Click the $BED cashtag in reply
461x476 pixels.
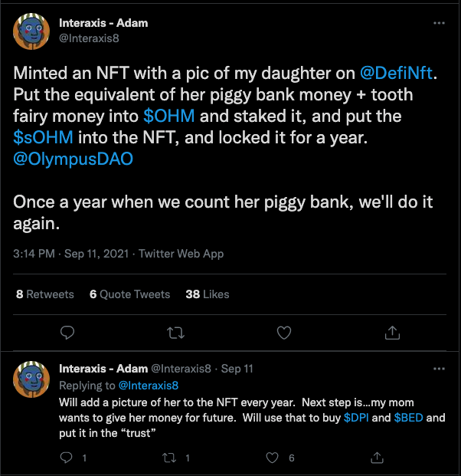[x=408, y=418]
